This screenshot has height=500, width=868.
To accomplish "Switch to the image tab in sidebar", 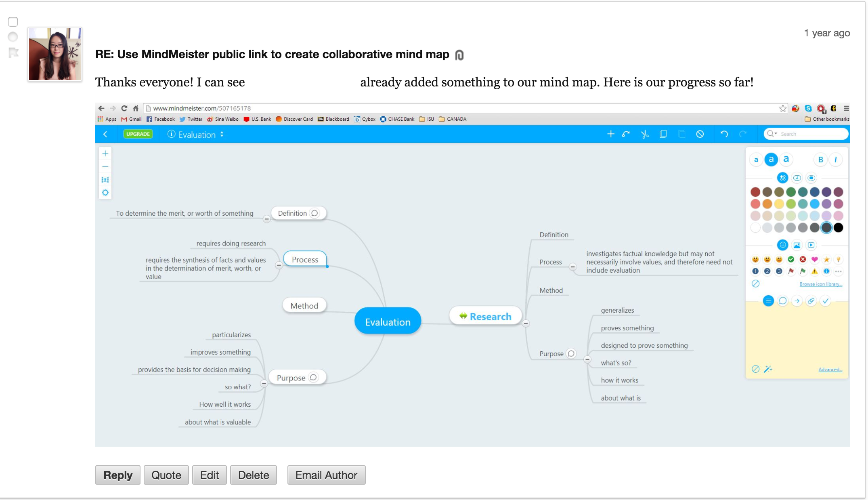I will [797, 245].
